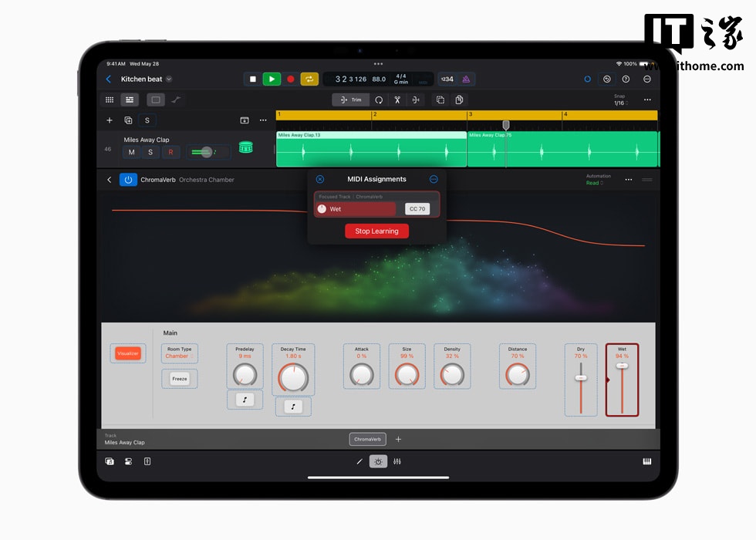This screenshot has width=756, height=540.
Task: Open the tracks area more options menu
Action: [647, 100]
